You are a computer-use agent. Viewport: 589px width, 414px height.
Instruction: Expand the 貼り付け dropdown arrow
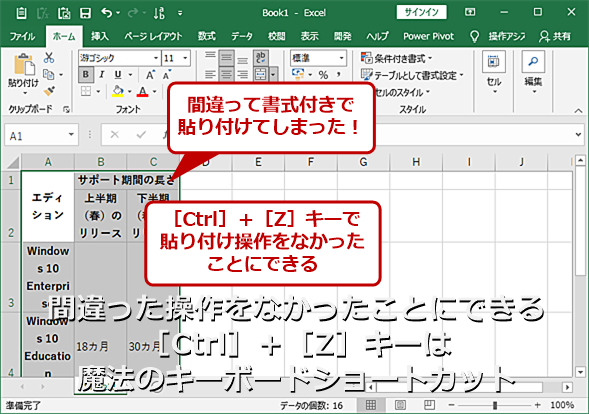point(25,93)
